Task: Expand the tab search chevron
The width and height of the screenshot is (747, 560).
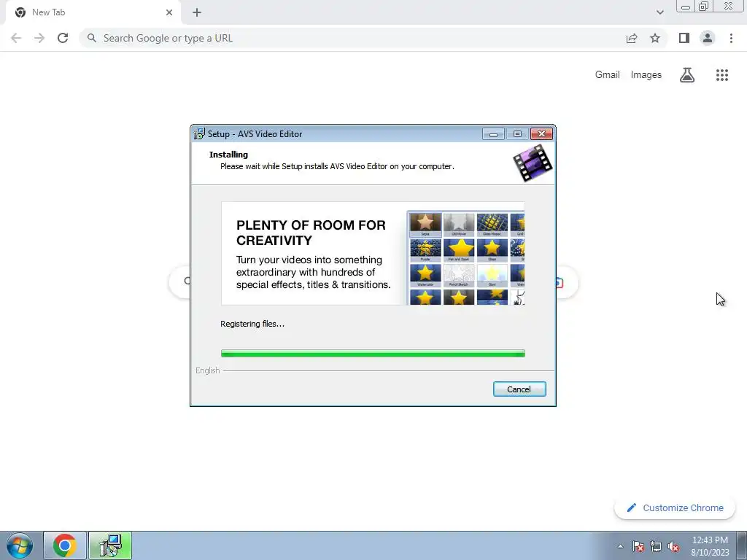Action: coord(659,12)
